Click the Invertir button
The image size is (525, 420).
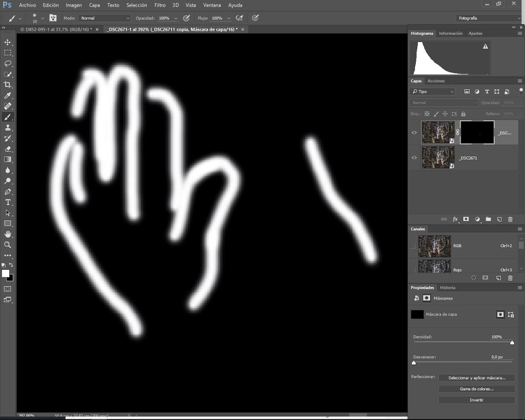point(476,400)
